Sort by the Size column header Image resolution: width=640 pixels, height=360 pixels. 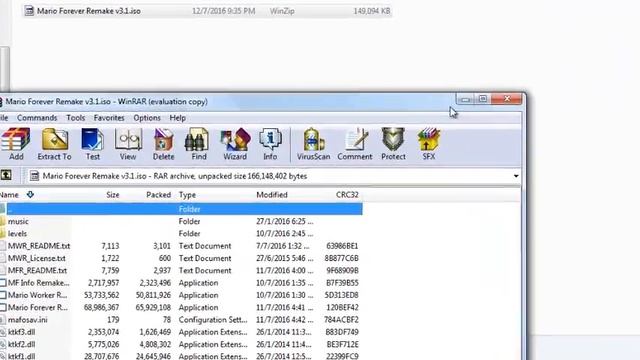[113, 195]
